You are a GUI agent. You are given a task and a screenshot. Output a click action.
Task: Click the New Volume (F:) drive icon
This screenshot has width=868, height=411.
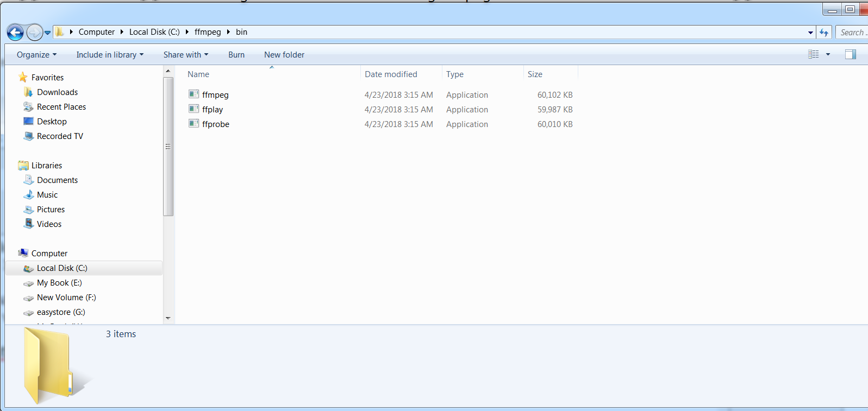tap(28, 298)
